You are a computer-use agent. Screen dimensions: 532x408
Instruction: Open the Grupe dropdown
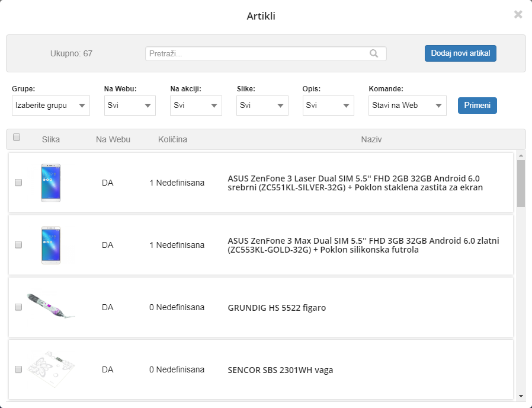tap(51, 106)
